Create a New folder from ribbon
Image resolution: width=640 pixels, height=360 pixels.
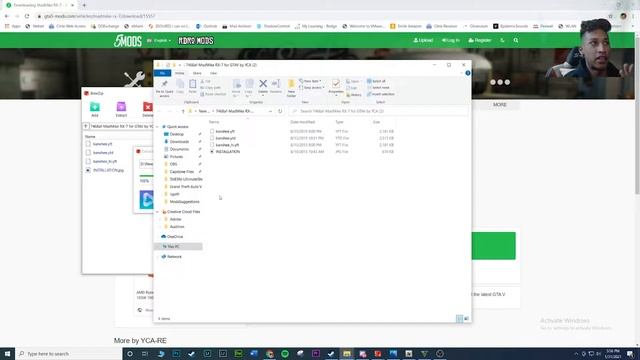[291, 88]
